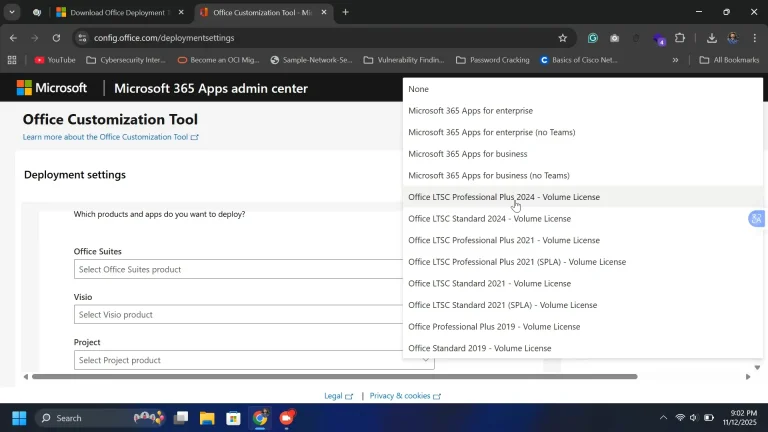Screen dimensions: 768x432
Task: Open the Chrome profile avatar
Action: click(x=733, y=38)
